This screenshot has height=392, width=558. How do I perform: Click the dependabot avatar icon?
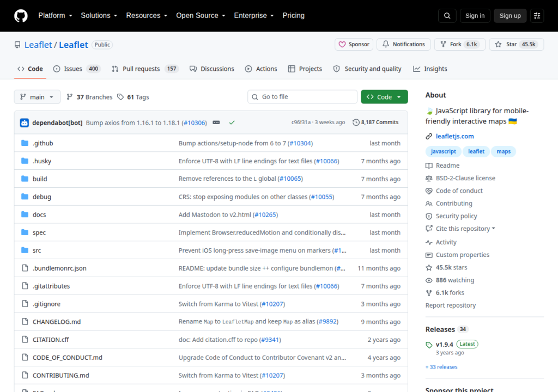24,122
